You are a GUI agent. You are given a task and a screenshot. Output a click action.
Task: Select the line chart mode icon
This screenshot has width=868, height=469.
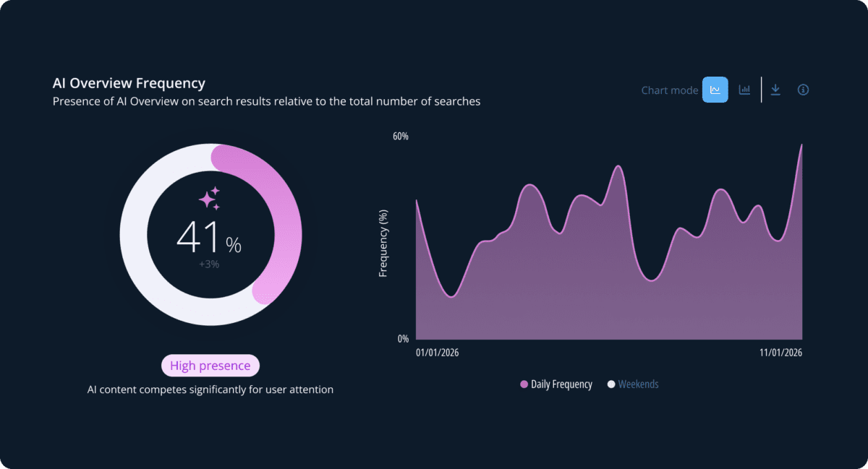715,90
